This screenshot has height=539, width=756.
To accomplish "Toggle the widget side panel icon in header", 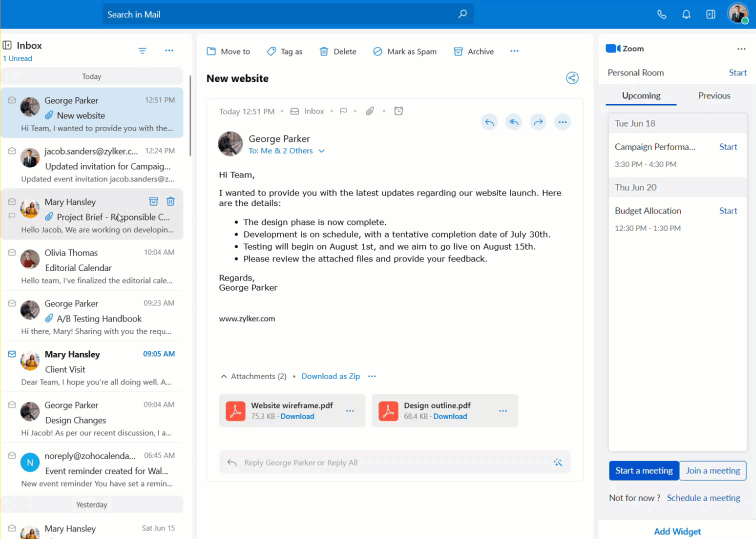I will point(710,14).
